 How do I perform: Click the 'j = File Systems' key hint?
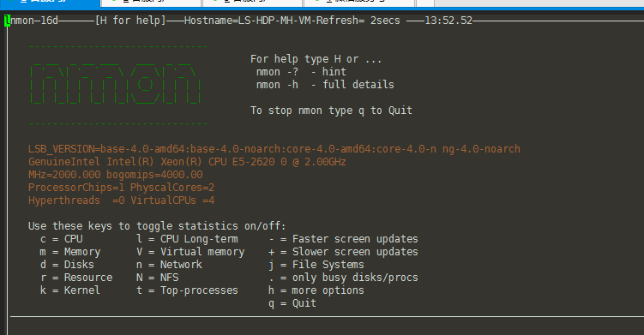pyautogui.click(x=316, y=265)
